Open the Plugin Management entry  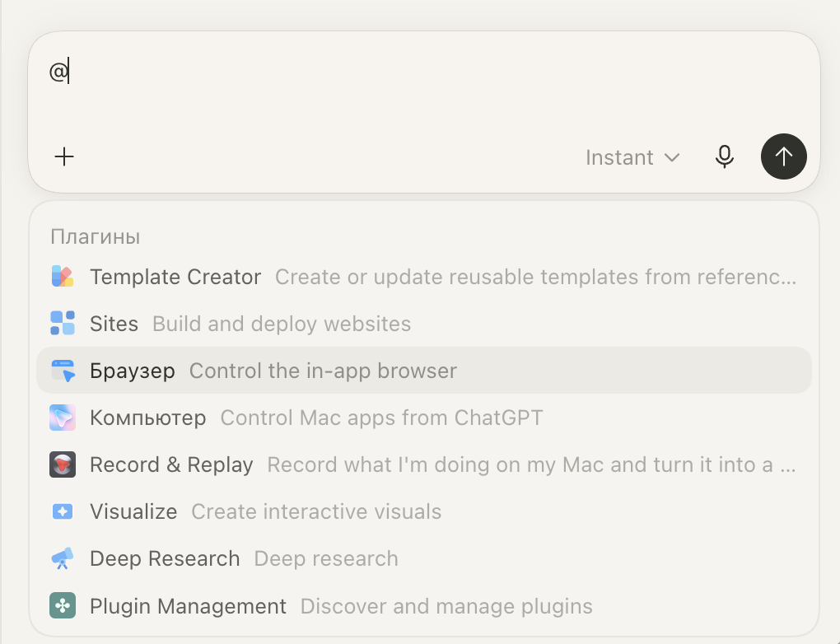tap(424, 605)
